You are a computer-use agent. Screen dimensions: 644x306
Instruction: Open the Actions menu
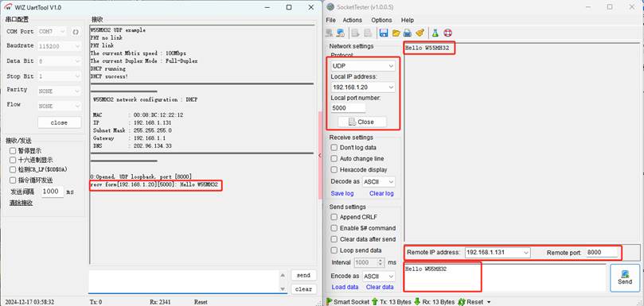[353, 20]
